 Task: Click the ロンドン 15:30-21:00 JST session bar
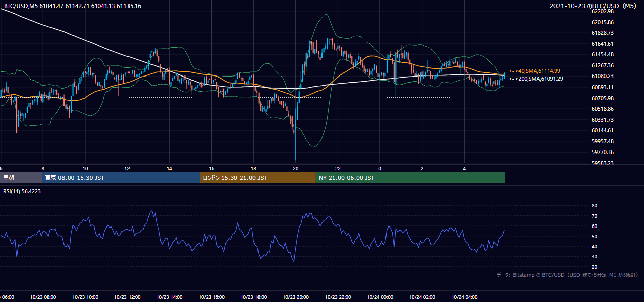pos(258,178)
